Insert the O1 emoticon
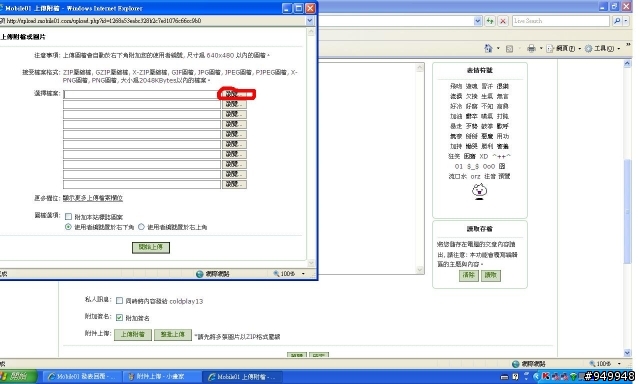The height and width of the screenshot is (384, 640). tap(459, 166)
